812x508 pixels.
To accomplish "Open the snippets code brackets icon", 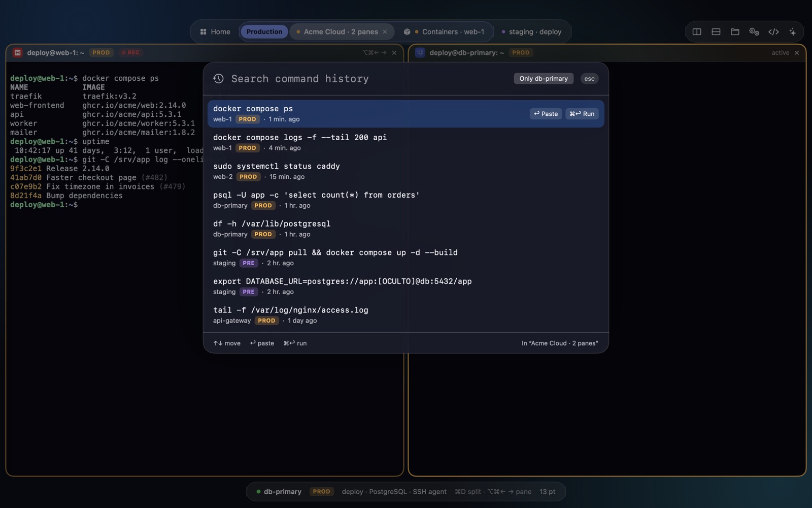I will point(773,31).
